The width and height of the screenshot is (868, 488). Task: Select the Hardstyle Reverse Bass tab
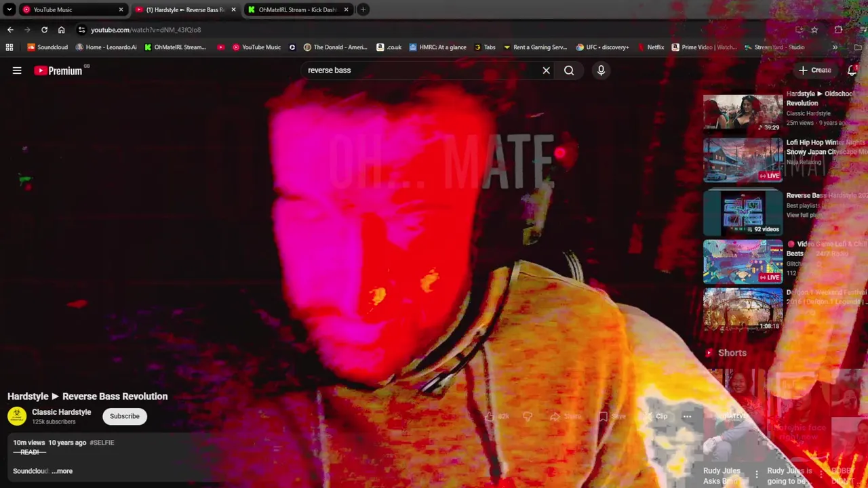186,9
